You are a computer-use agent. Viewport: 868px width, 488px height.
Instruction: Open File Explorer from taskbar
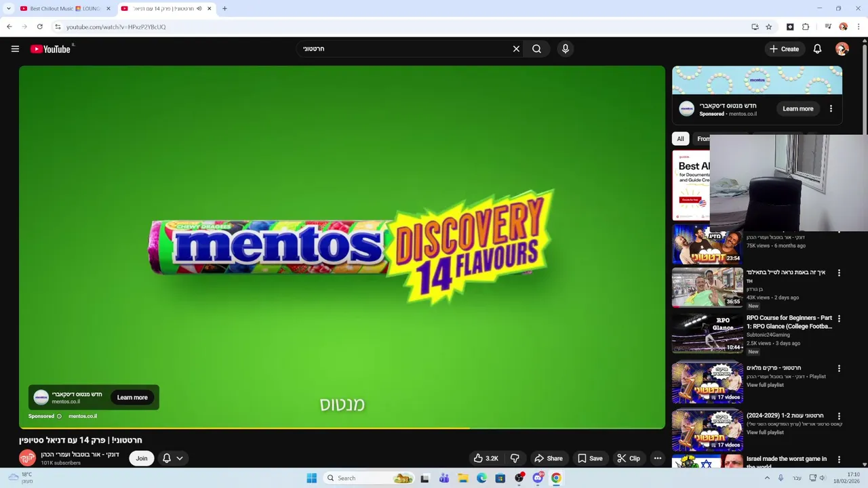point(462,478)
